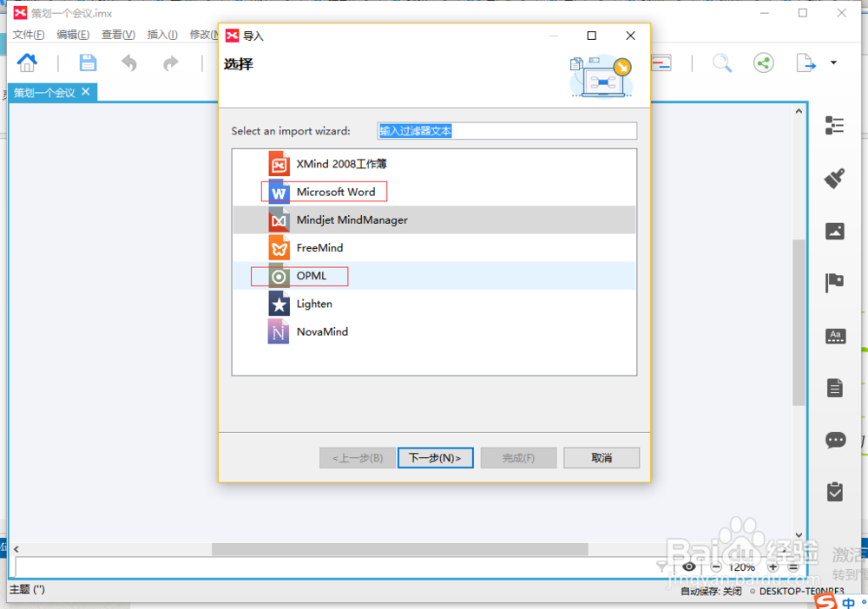
Task: Open the 文件(F) menu
Action: (29, 35)
